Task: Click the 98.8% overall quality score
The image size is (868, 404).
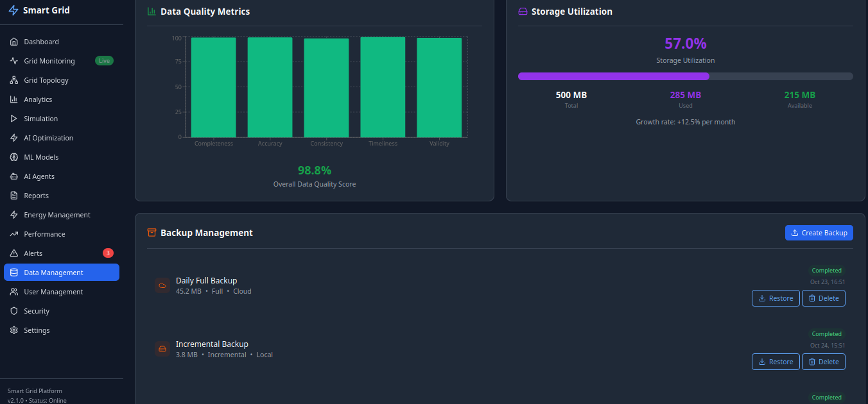Action: point(315,171)
